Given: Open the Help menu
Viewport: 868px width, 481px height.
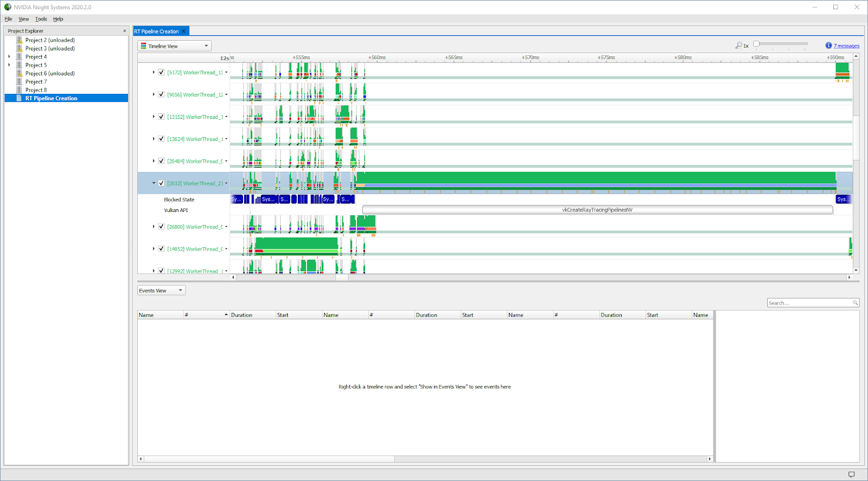Looking at the screenshot, I should [58, 19].
